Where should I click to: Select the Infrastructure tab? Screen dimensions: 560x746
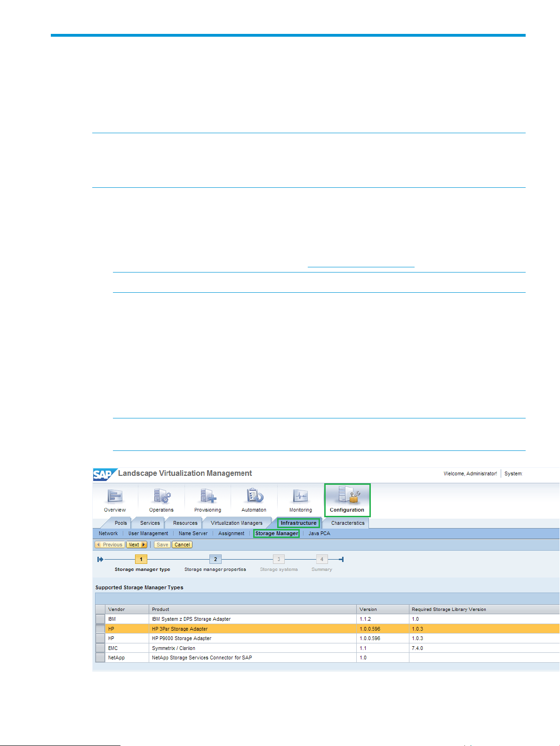tap(299, 523)
